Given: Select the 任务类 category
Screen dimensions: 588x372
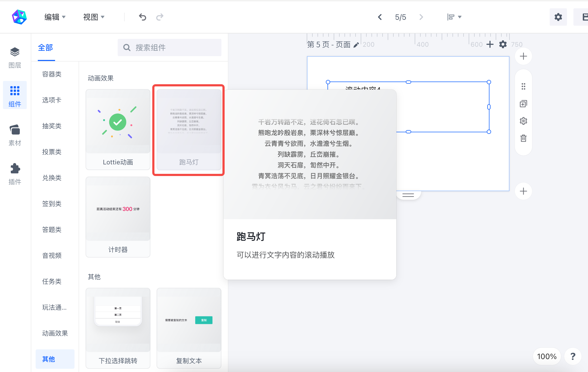Looking at the screenshot, I should click(x=52, y=281).
